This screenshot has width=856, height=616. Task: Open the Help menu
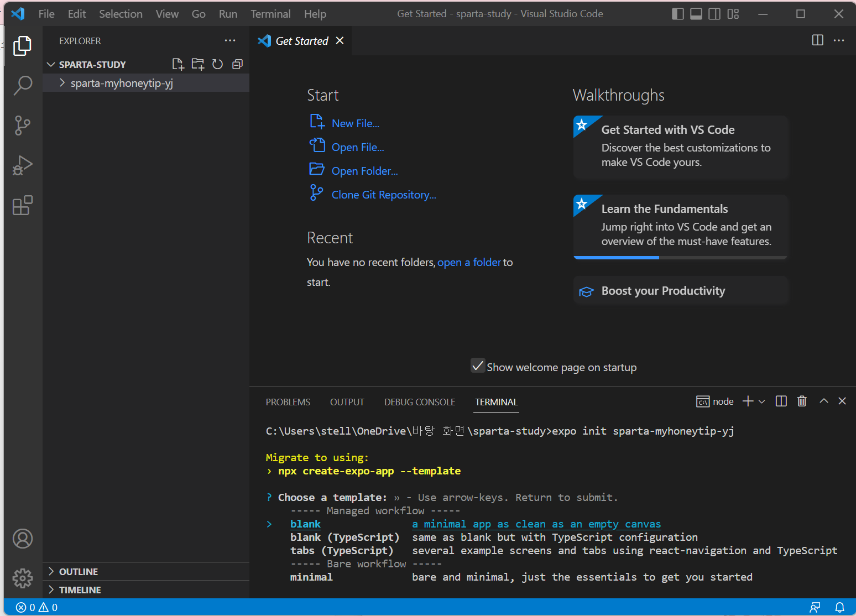click(315, 14)
